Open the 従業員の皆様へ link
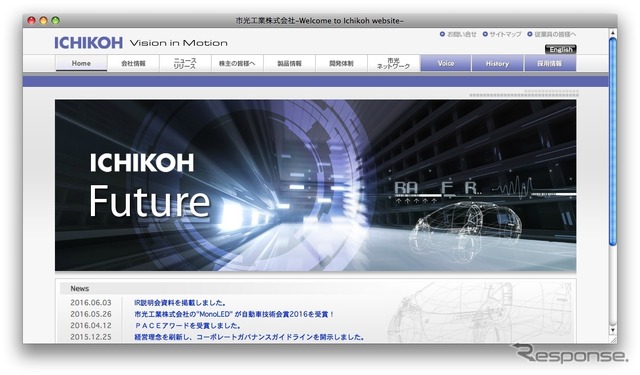640x375 pixels. [x=551, y=34]
